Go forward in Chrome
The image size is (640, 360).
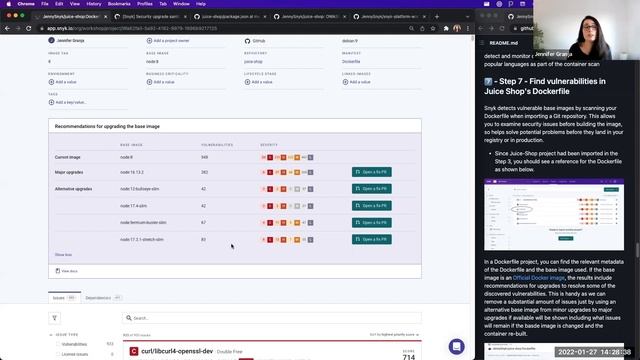[18, 29]
